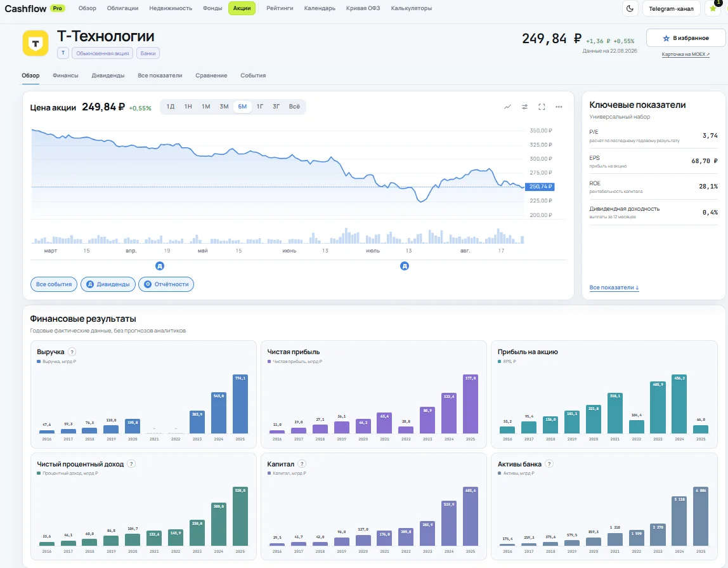Open chart settings sliders icon
Viewport: 728px width, 568px height.
click(524, 107)
